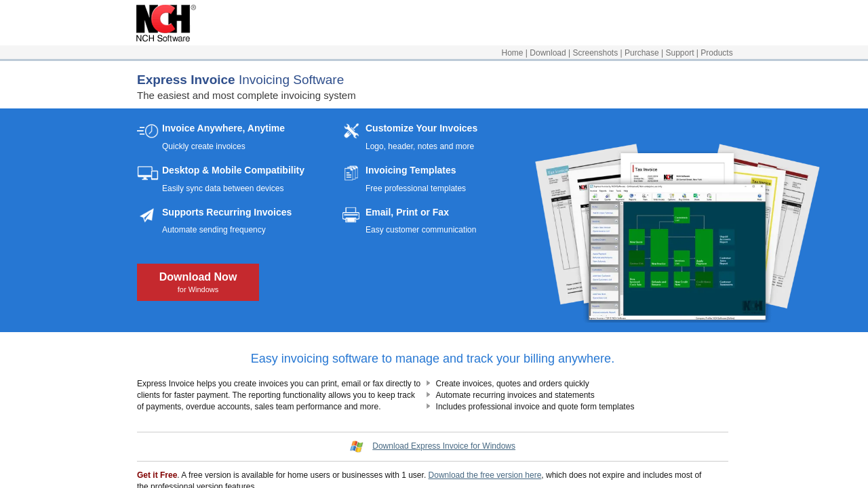Click Download Express Invoice for Windows link

coord(443,446)
